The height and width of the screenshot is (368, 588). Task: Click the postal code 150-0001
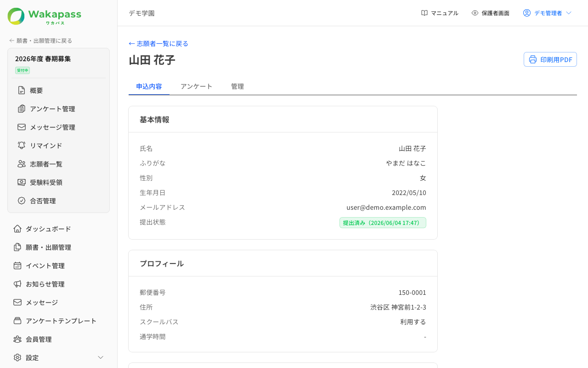(412, 293)
